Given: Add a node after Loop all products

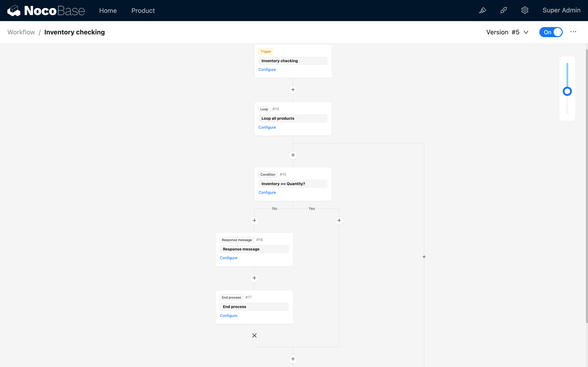Looking at the screenshot, I should pos(293,155).
